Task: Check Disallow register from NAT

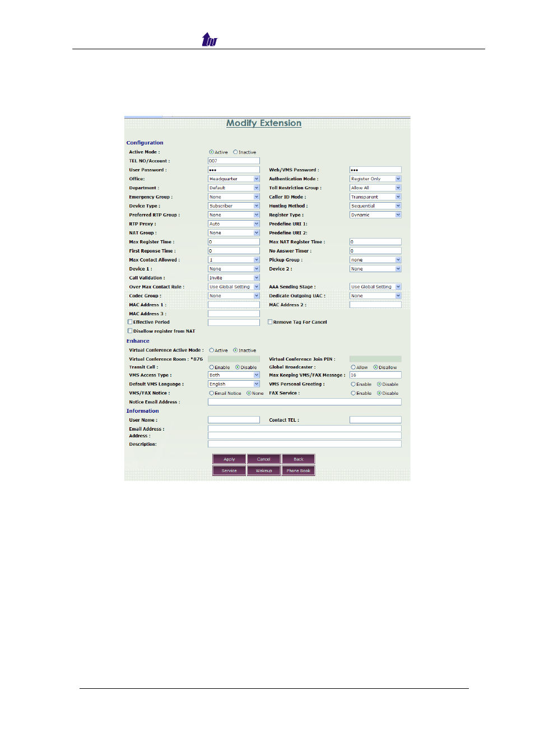Action: click(x=130, y=331)
